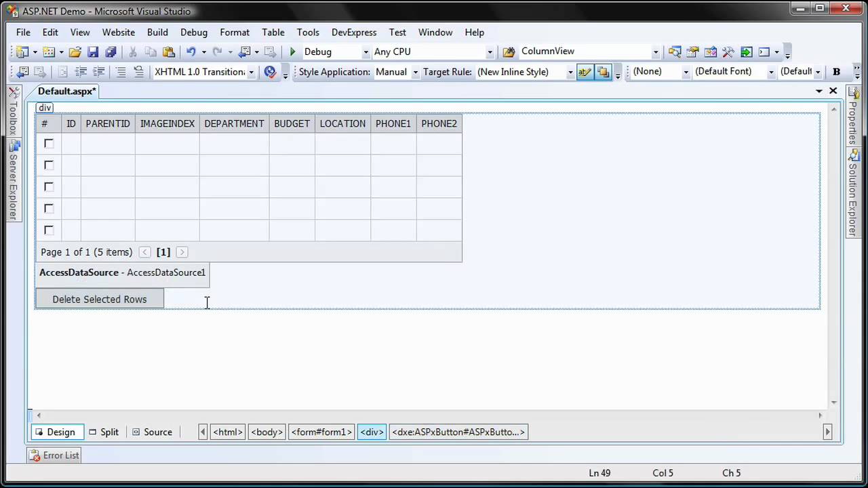Image resolution: width=868 pixels, height=488 pixels.
Task: Toggle Bold formatting button
Action: point(836,72)
